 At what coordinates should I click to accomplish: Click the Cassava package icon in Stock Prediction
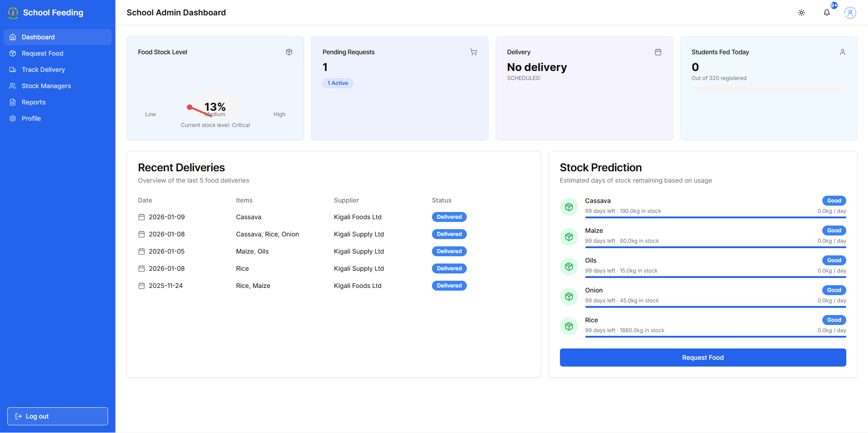(x=569, y=207)
